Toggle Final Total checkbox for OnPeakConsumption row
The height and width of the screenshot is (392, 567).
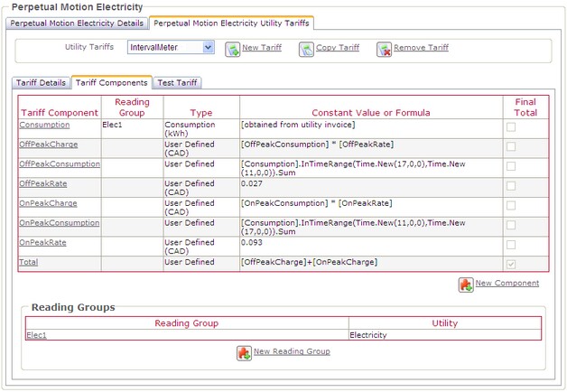coord(511,225)
